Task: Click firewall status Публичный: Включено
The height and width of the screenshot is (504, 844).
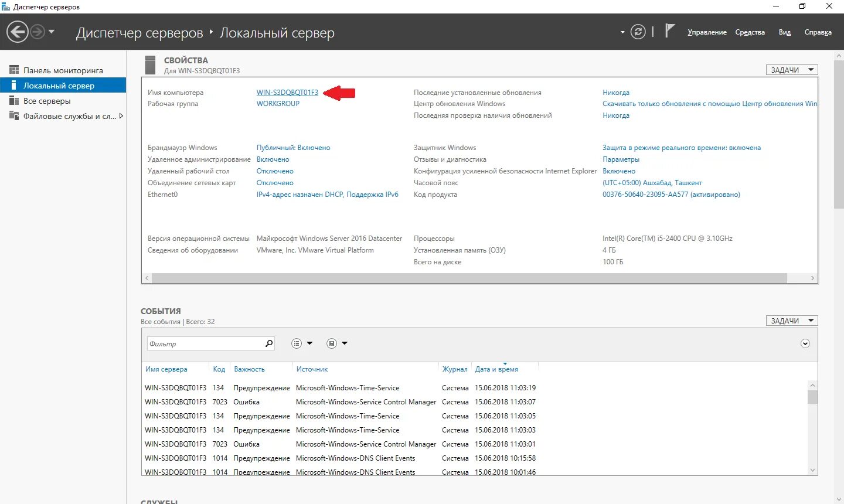Action: point(293,148)
